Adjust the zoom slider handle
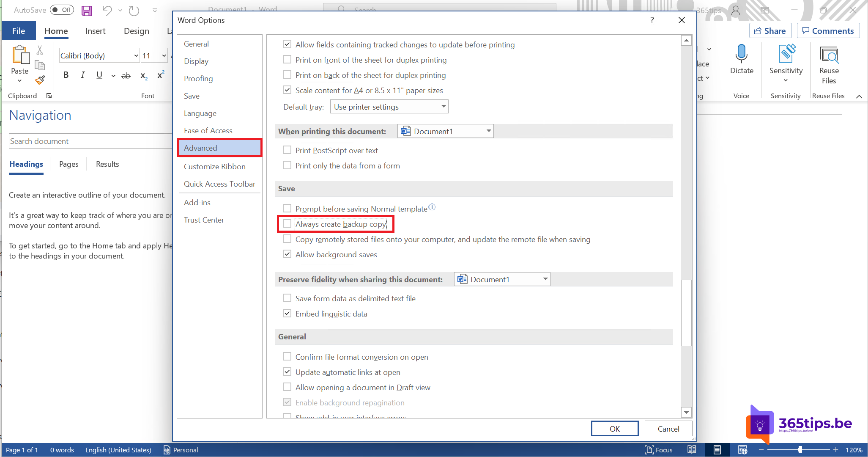Image resolution: width=868 pixels, height=457 pixels. [800, 450]
